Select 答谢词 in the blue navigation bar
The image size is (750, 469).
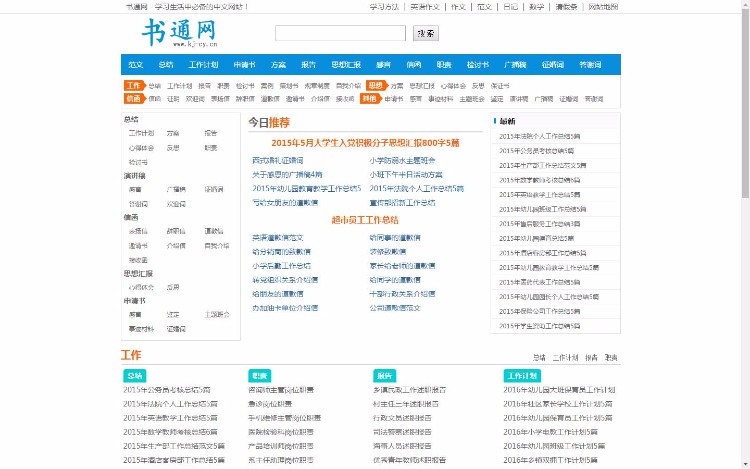point(590,65)
